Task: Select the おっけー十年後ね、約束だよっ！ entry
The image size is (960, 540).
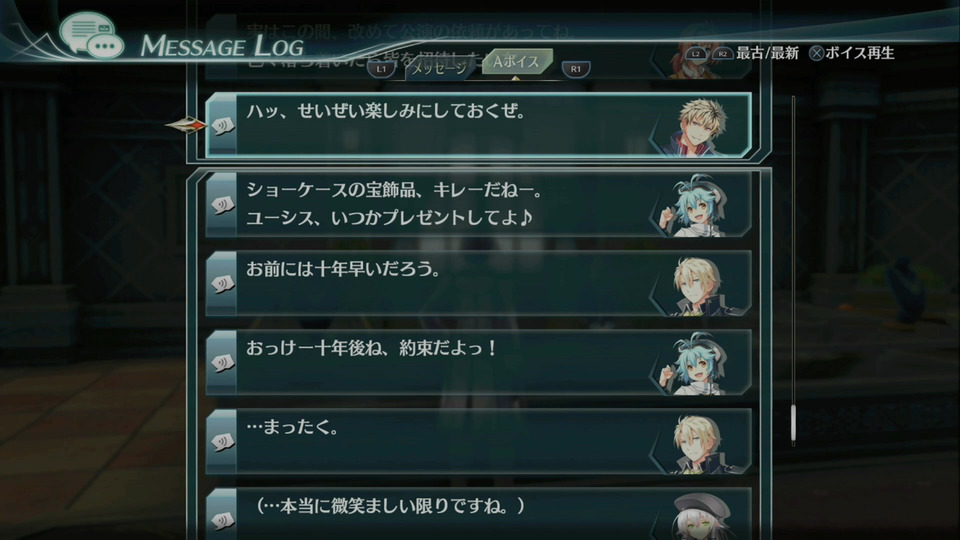Action: (479, 362)
